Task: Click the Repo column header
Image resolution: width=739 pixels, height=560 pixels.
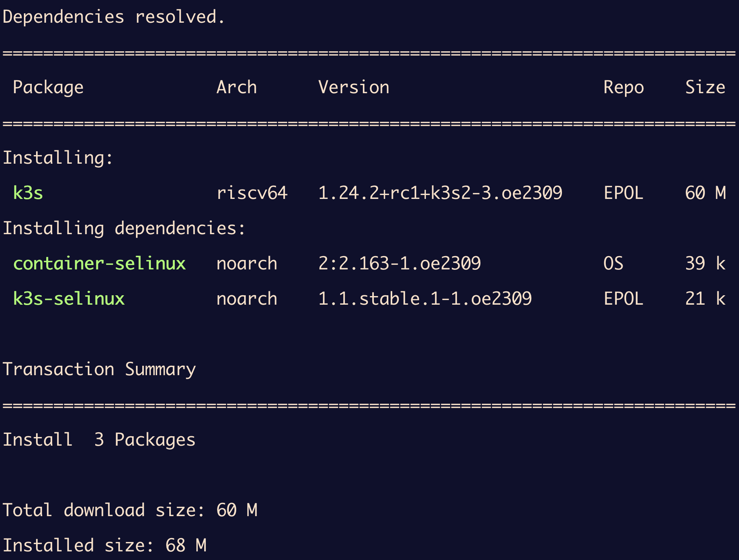Action: pyautogui.click(x=623, y=87)
